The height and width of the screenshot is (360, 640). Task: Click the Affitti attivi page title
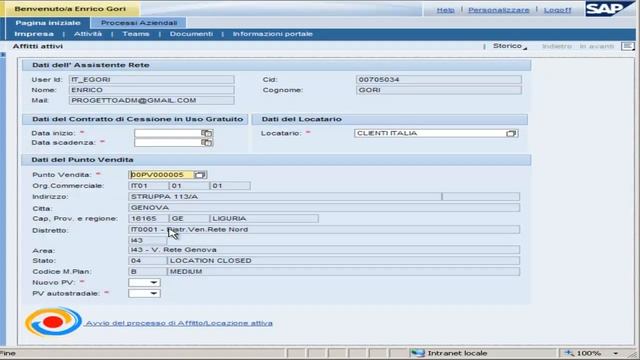click(x=38, y=46)
